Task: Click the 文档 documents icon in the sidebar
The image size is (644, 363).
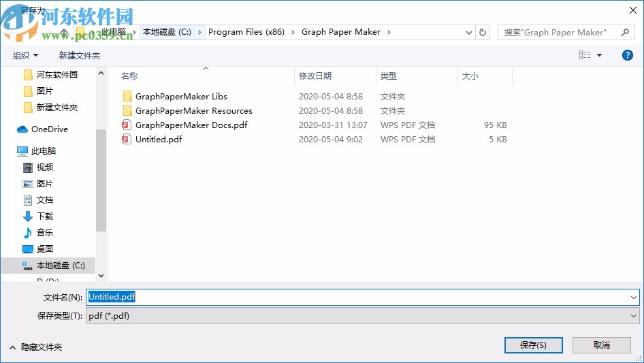Action: click(x=27, y=200)
